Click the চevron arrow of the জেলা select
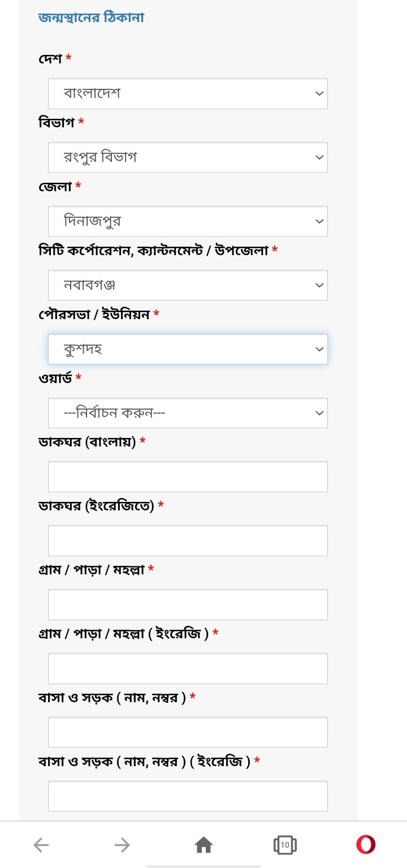This screenshot has width=407, height=868. coord(319,221)
